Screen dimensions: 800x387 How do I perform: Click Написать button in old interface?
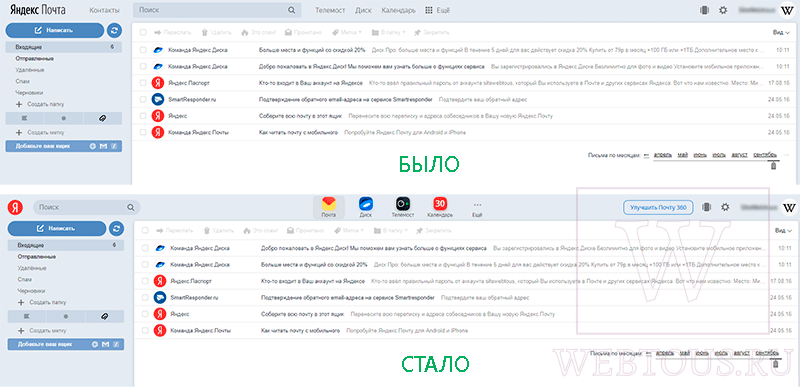click(55, 30)
